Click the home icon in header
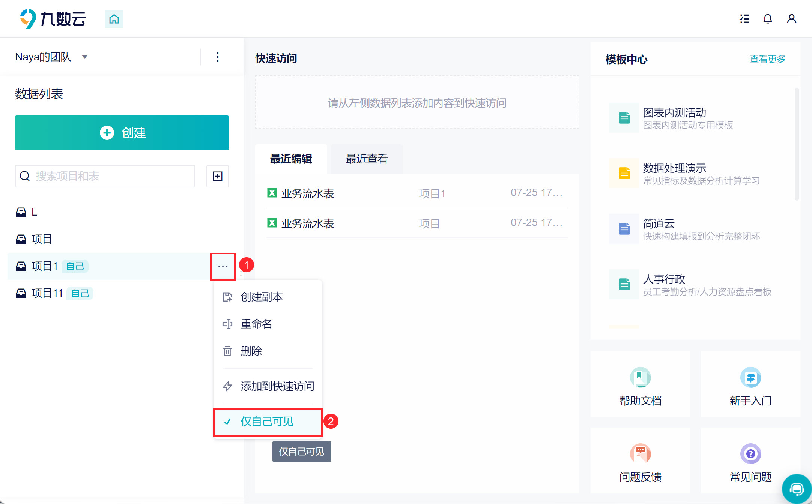812x504 pixels. (x=114, y=19)
